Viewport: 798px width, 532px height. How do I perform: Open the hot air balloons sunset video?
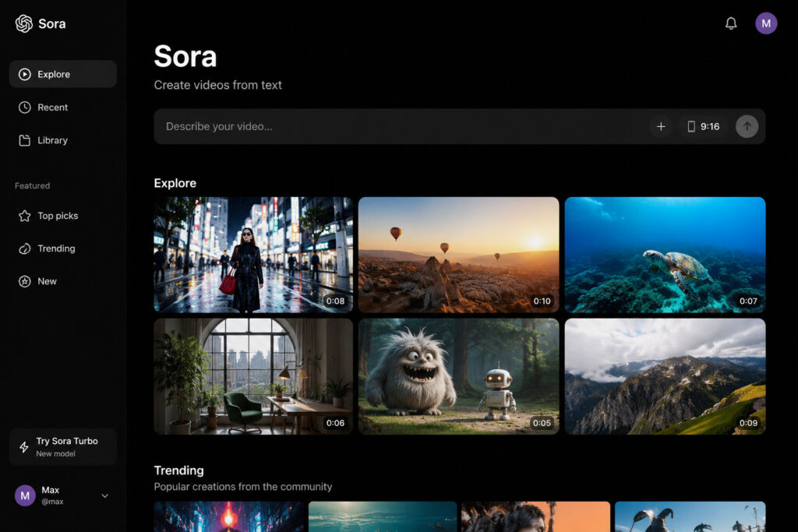458,255
